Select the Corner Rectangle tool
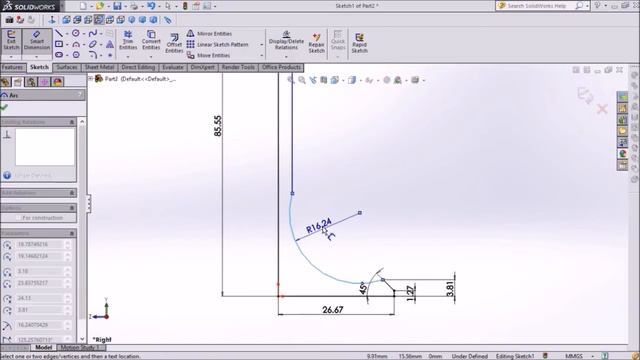640x360 pixels. (59, 44)
